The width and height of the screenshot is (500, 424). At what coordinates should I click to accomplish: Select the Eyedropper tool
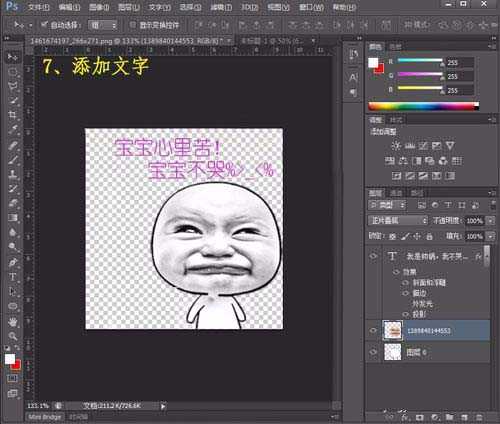coord(13,130)
